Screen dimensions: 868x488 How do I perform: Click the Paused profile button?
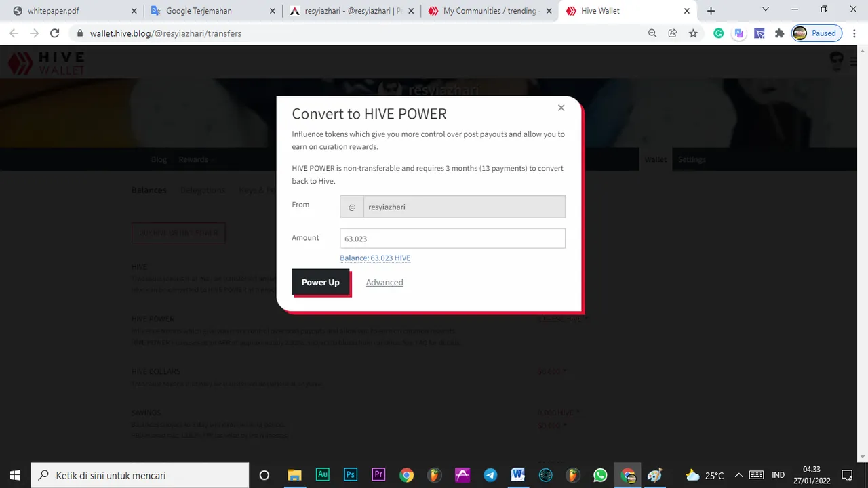point(817,33)
